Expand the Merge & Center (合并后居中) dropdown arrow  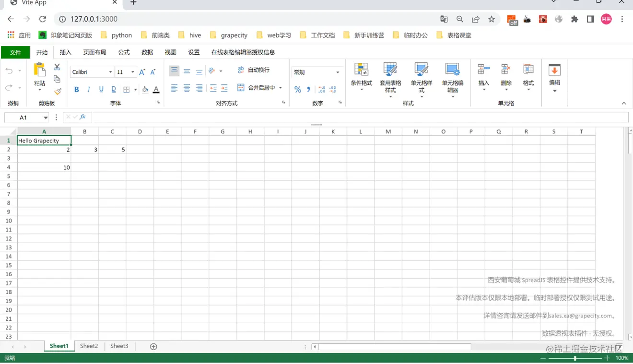tap(281, 88)
